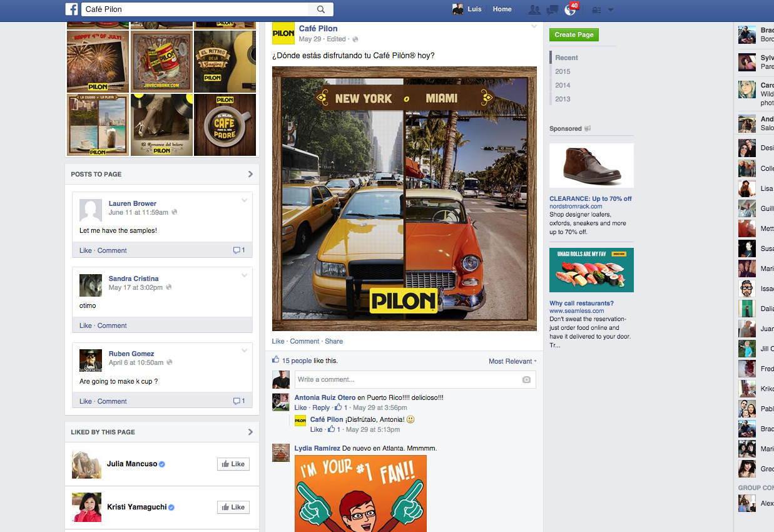
Task: Click the camera icon in comment box
Action: coord(526,380)
